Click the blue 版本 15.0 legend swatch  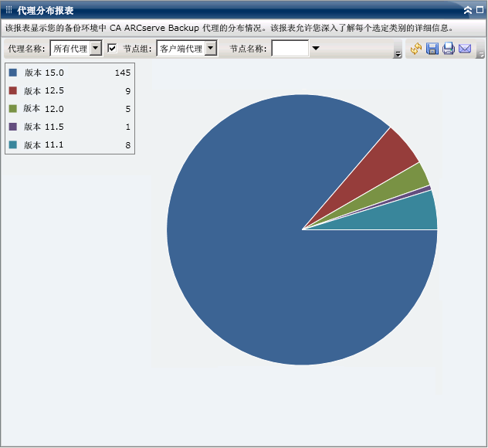[x=13, y=73]
